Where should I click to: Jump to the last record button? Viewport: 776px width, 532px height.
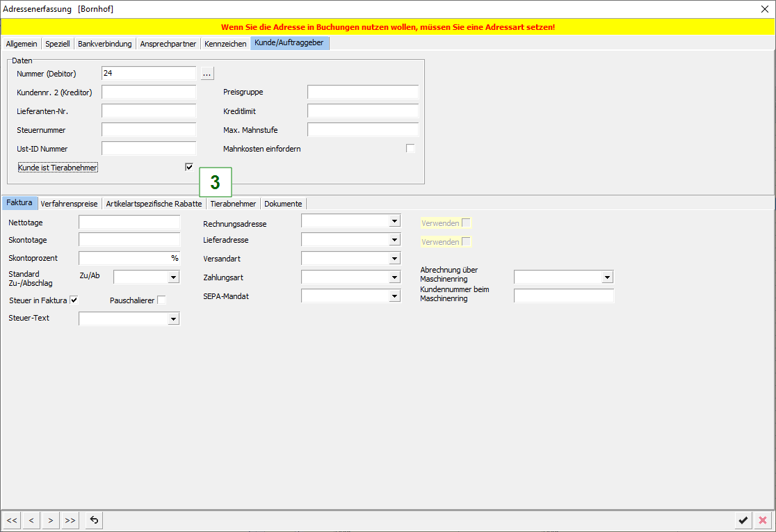(70, 520)
